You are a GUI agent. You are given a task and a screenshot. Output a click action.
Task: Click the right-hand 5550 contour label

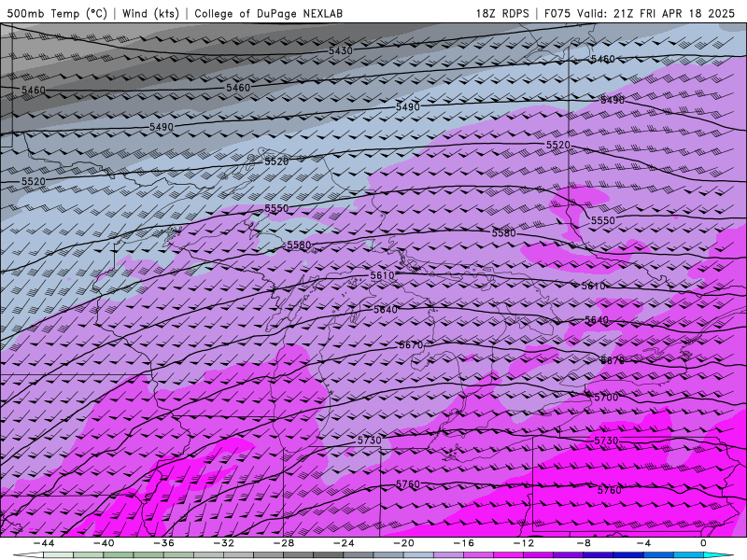(x=602, y=220)
